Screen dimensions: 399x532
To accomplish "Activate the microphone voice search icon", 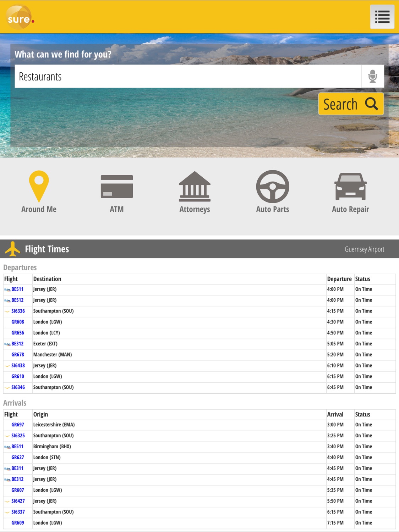I will coord(372,76).
